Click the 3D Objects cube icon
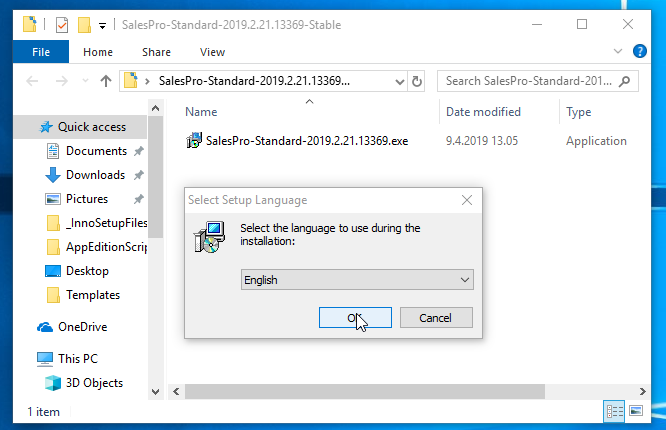 (53, 383)
